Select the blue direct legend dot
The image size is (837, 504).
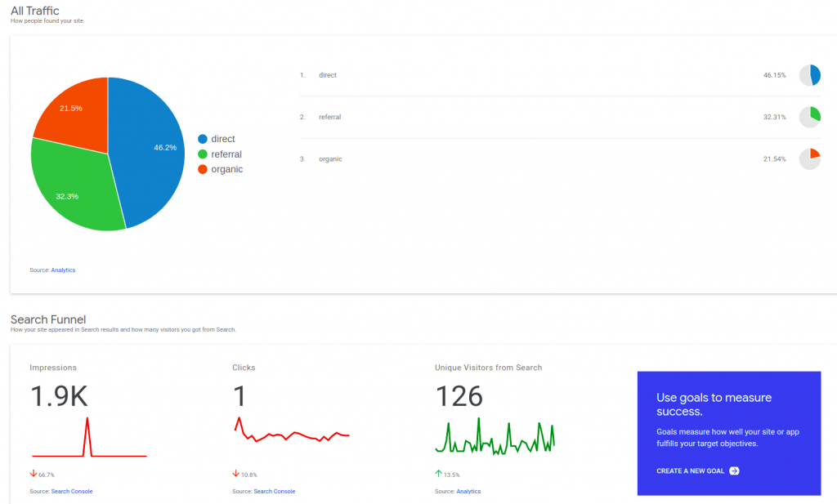pos(203,139)
